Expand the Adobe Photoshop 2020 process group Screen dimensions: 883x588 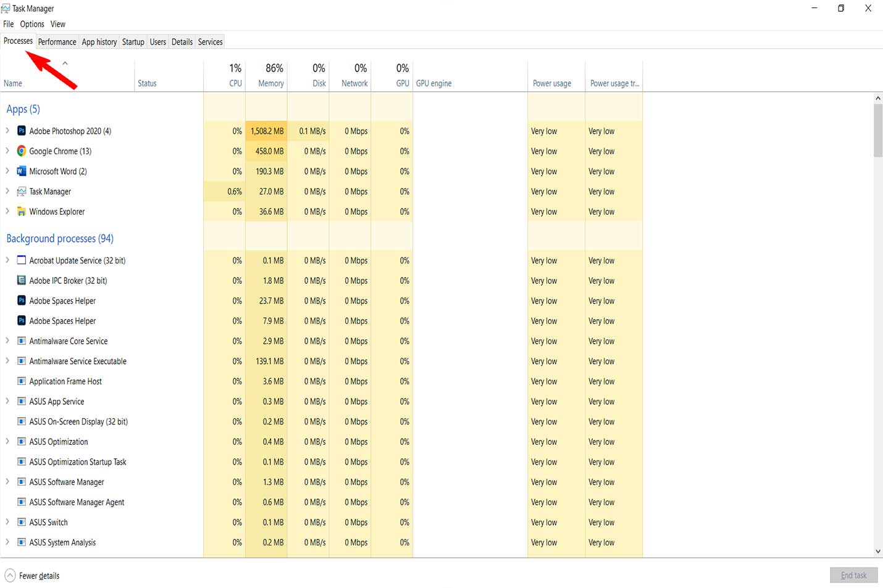pos(7,131)
